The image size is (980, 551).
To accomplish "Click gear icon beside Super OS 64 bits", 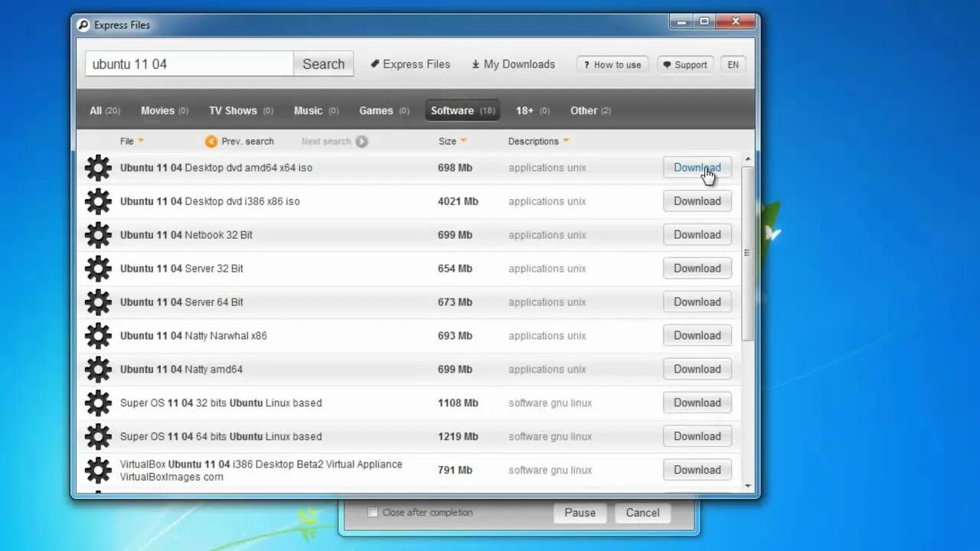I will 98,437.
